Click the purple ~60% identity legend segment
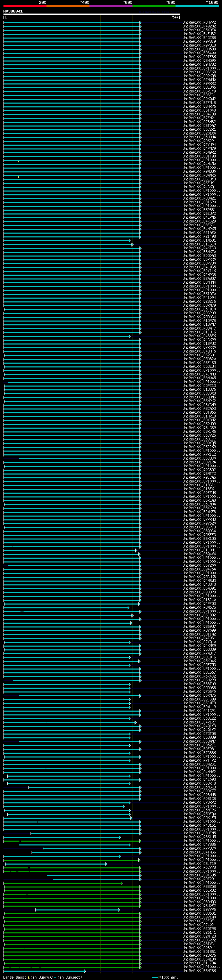Image resolution: width=222 pixels, height=980 pixels. (x=111, y=6)
